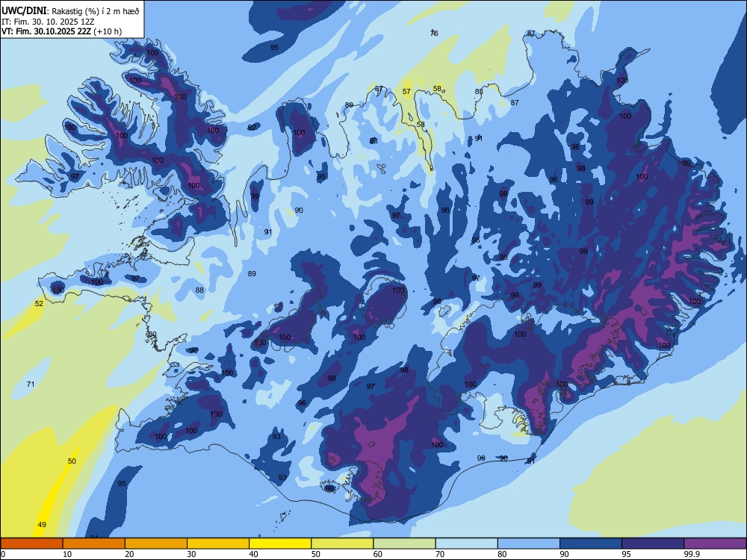Click the purple above-99.9 legend swatch
Image resolution: width=747 pixels, height=560 pixels.
[715, 544]
